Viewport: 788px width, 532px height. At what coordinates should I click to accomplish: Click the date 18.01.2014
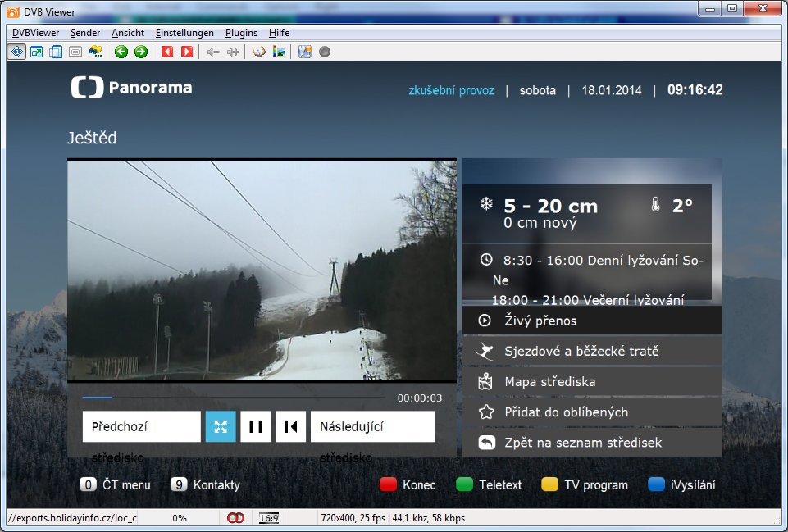[612, 90]
